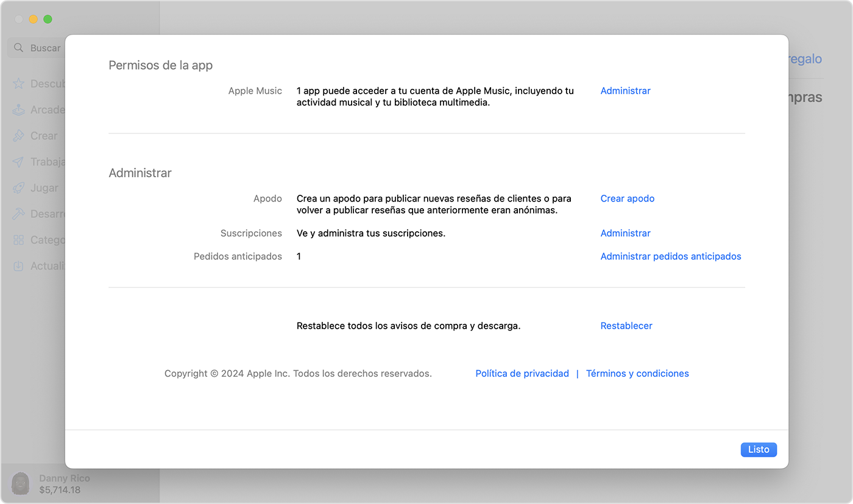Select the Crear paintbrush icon

tap(19, 136)
